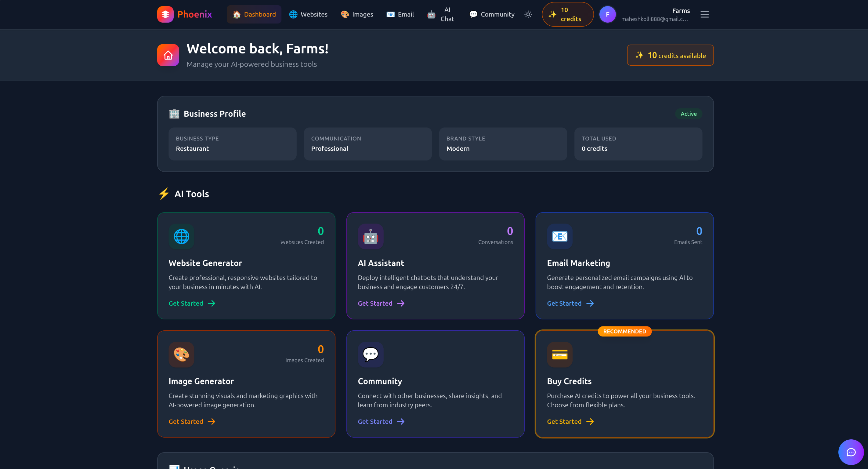Screen dimensions: 868x469
Task: Click the AI Assistant robot icon
Action: pyautogui.click(x=370, y=236)
